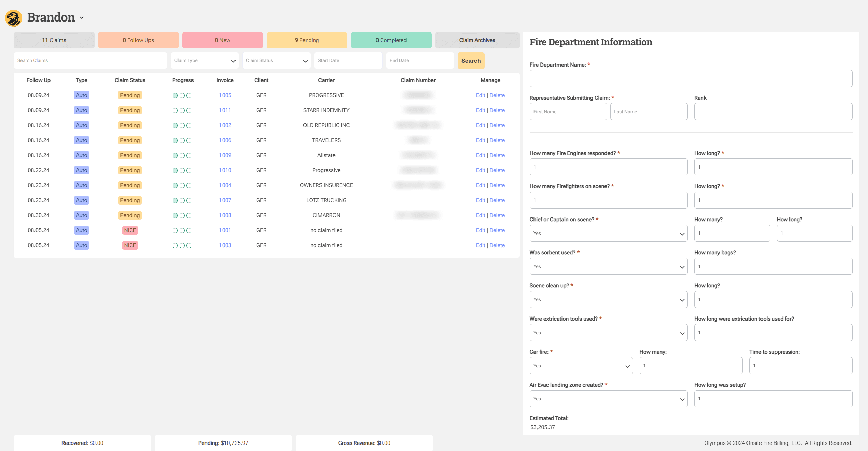Click progress circles for invoice 1003
Viewport: 868px width, 451px height.
tap(182, 246)
